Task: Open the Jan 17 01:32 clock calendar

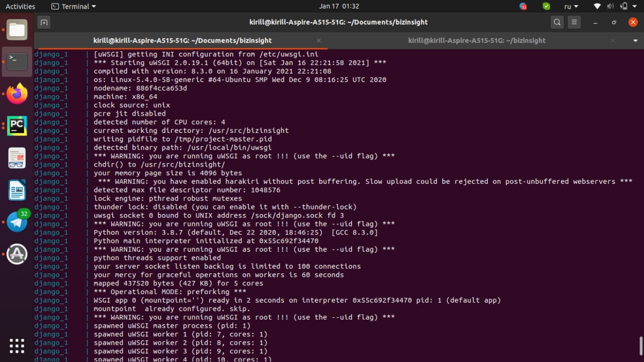Action: (x=339, y=7)
